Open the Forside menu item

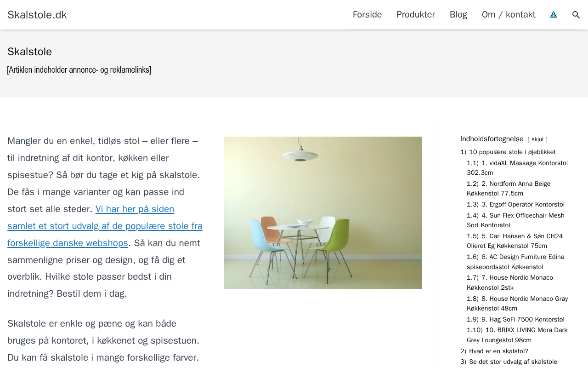[367, 15]
